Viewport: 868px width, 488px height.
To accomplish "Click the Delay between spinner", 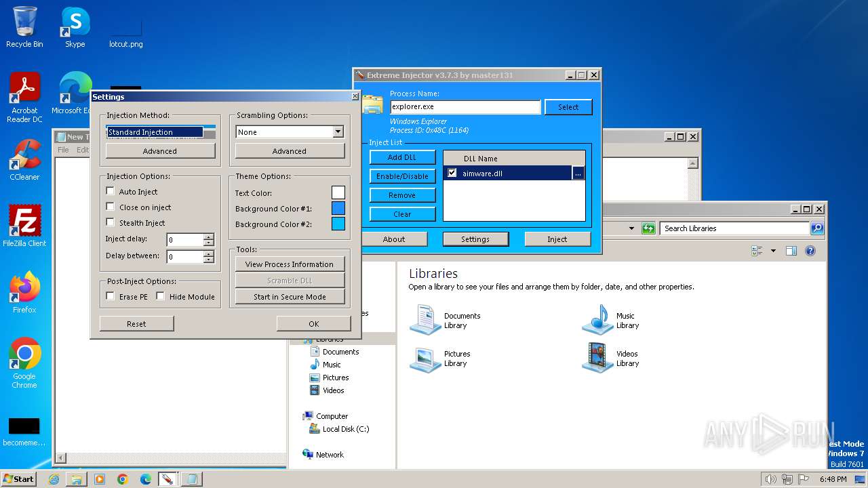I will point(209,257).
